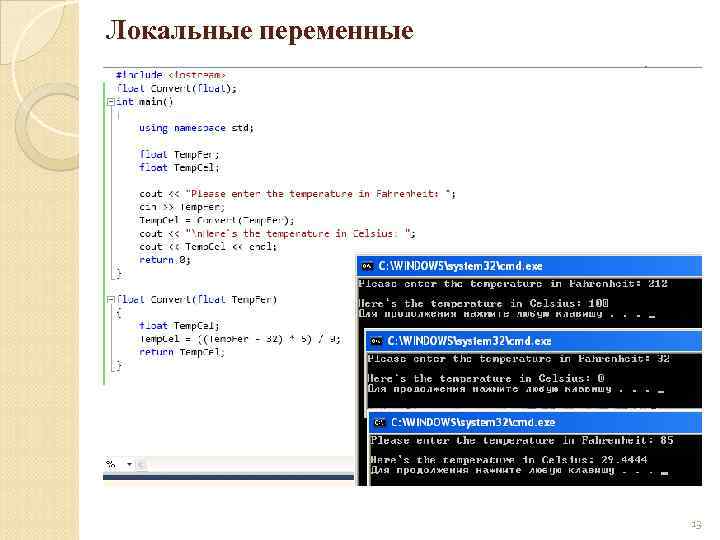This screenshot has width=720, height=540.
Task: Click 'Please enter the temperature in Fahrenheit' string
Action: [x=318, y=194]
